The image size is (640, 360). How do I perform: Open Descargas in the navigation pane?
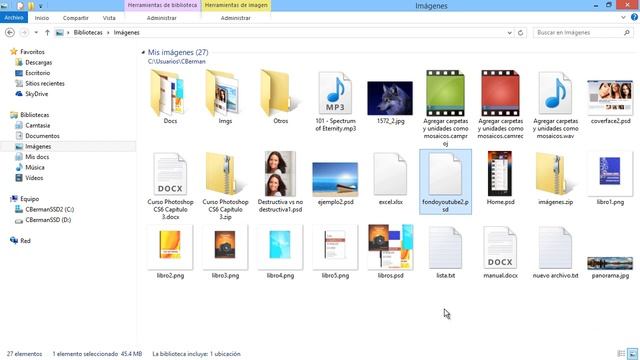click(x=38, y=62)
